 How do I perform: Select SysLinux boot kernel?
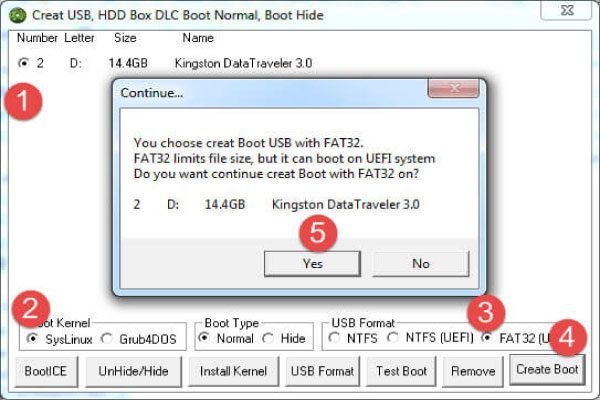coord(32,339)
